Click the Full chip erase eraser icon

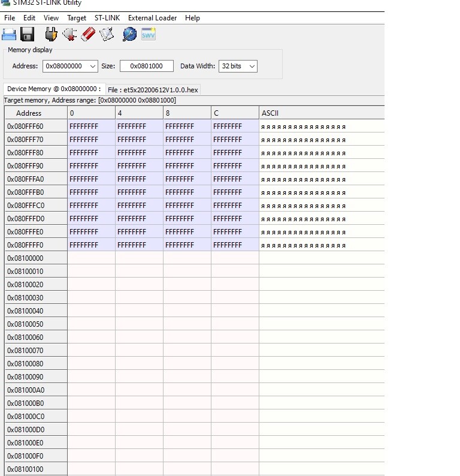pyautogui.click(x=88, y=34)
